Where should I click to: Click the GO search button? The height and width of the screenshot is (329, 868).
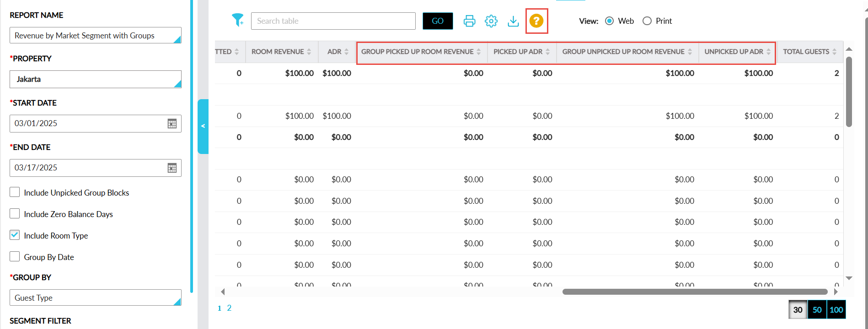pyautogui.click(x=438, y=21)
